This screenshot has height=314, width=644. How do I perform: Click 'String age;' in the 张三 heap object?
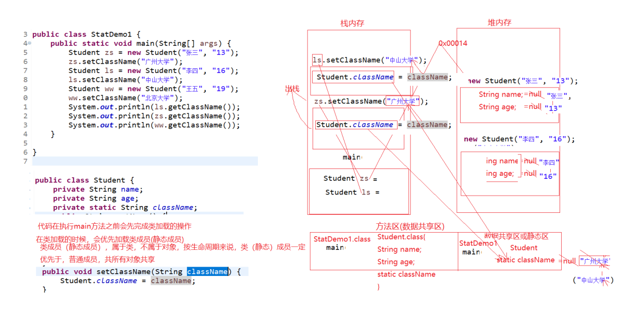pyautogui.click(x=498, y=107)
